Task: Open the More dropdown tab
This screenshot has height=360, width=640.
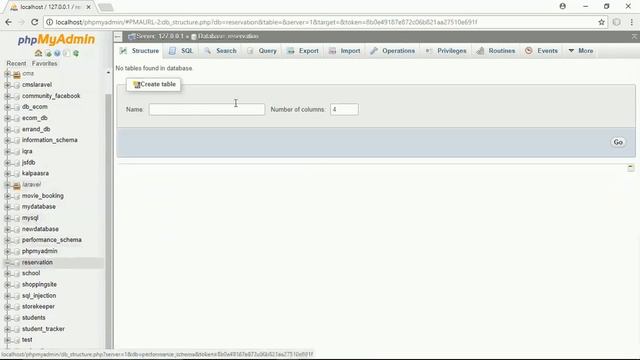Action: (x=581, y=51)
